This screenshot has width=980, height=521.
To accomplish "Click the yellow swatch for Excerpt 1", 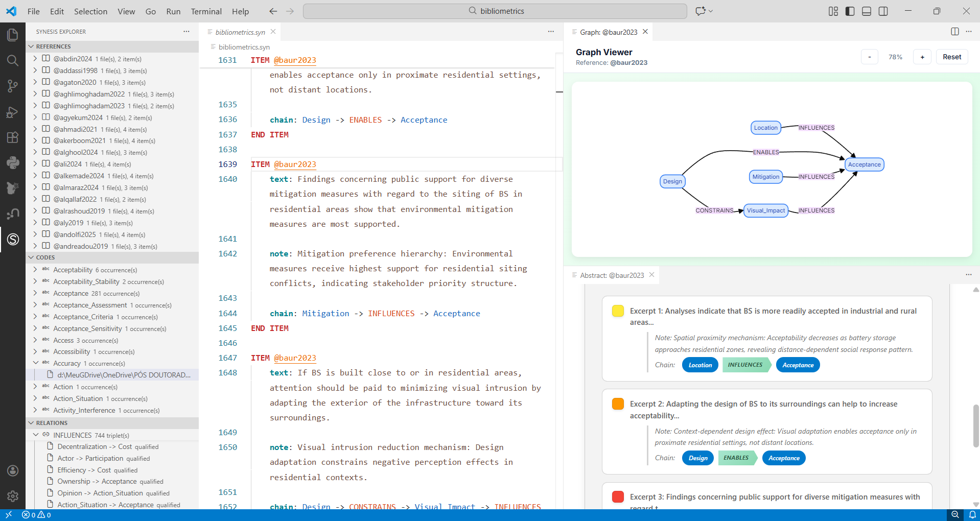I will pos(618,311).
